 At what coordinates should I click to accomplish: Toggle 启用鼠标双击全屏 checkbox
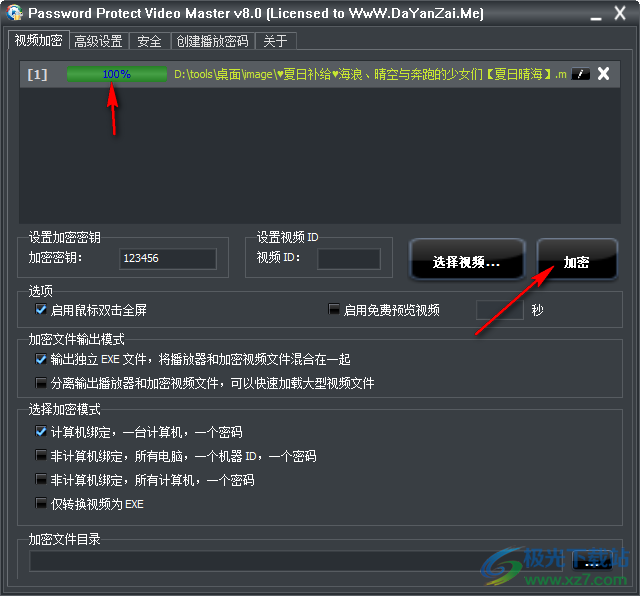pos(41,309)
